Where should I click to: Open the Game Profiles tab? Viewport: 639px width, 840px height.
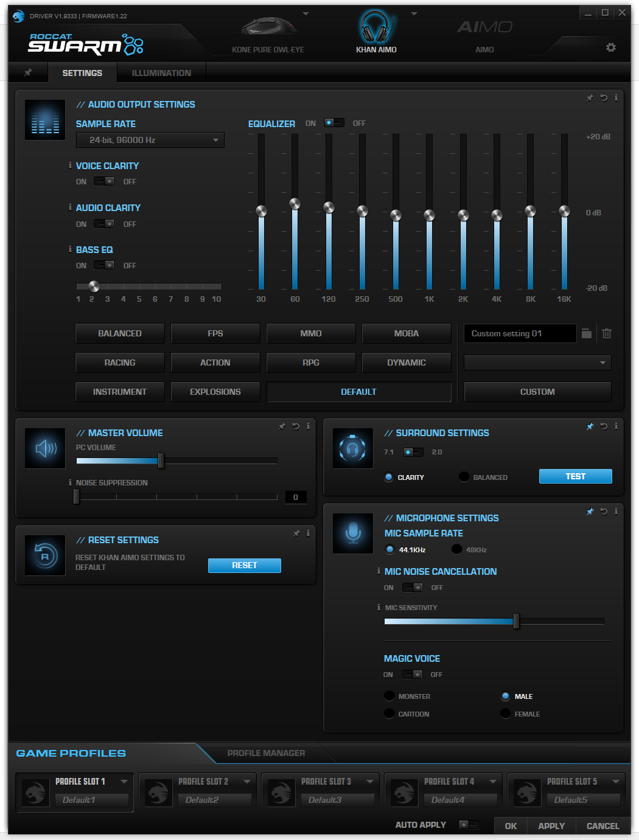pyautogui.click(x=71, y=753)
